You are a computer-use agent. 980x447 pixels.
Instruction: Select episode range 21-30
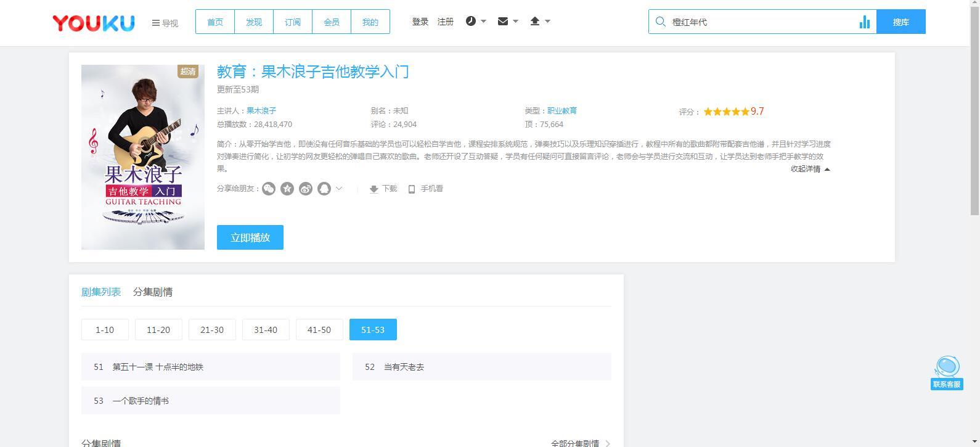(x=212, y=330)
